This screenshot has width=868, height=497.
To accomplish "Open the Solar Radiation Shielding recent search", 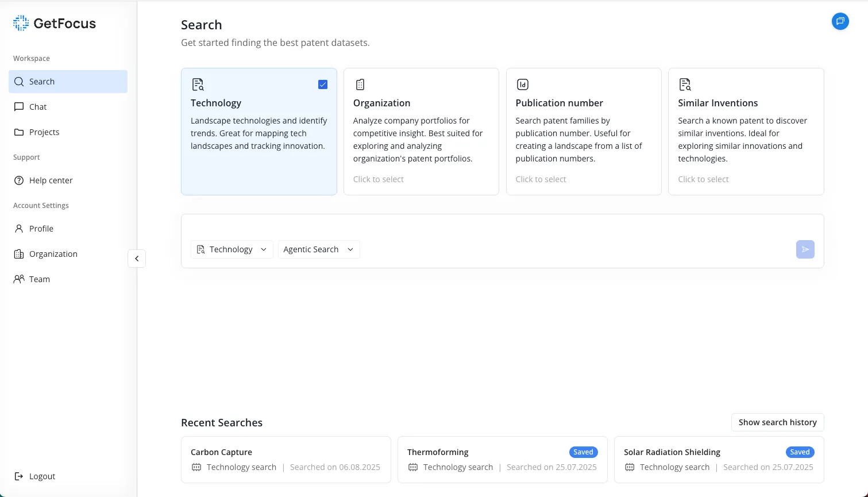I will tap(719, 460).
